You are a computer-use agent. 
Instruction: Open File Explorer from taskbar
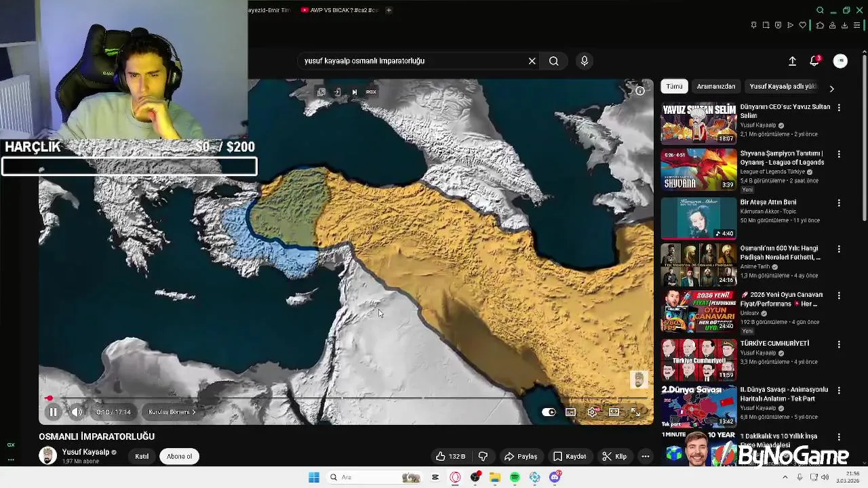(x=495, y=477)
